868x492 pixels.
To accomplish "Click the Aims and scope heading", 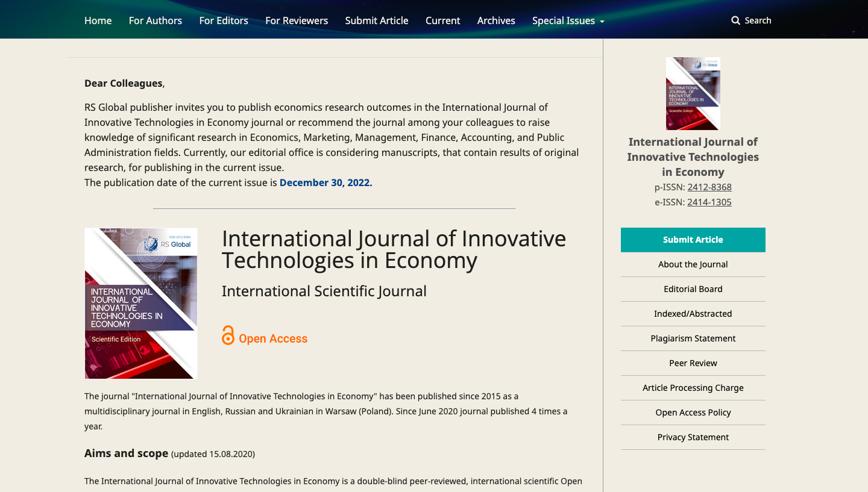I will click(x=126, y=453).
